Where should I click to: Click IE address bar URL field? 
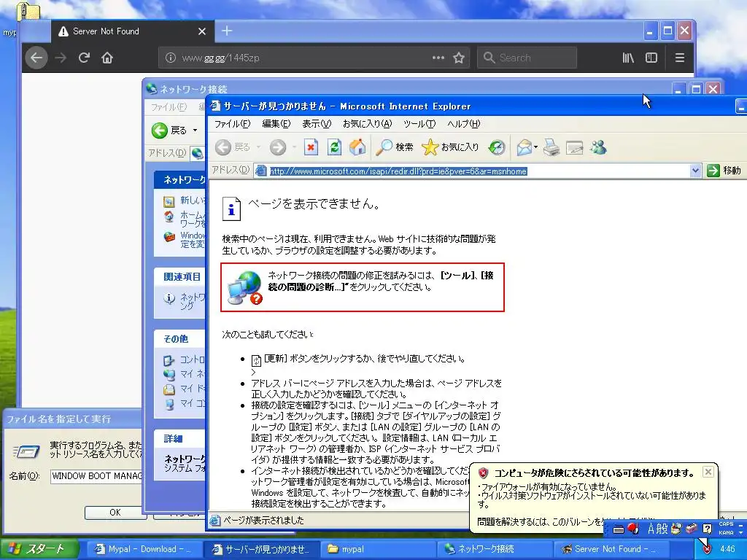click(471, 171)
